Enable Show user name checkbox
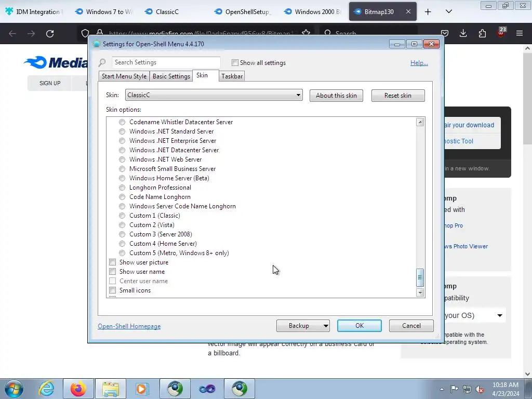Screen dimensions: 532x399 113,272
